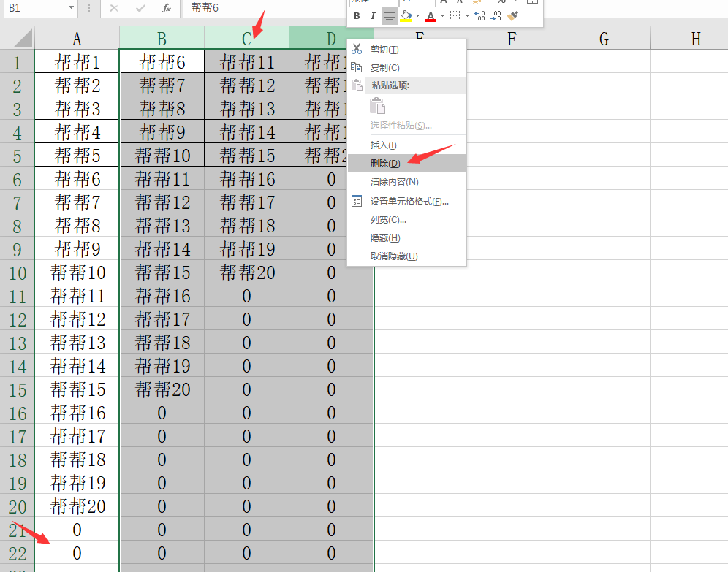Select the format painter brush icon
Viewport: 728px width, 572px height.
tap(513, 16)
